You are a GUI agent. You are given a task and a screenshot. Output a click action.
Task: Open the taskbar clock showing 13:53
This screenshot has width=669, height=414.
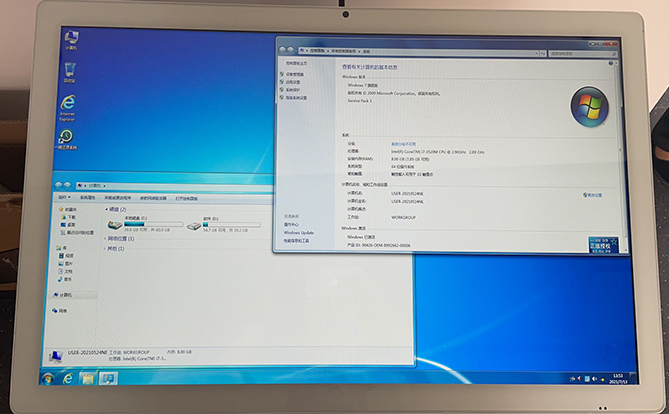point(618,379)
